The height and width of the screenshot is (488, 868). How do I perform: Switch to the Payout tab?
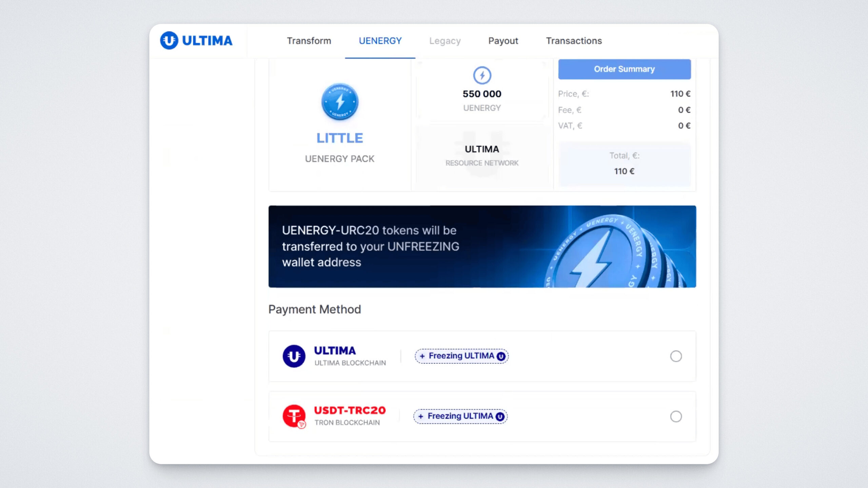click(x=503, y=41)
